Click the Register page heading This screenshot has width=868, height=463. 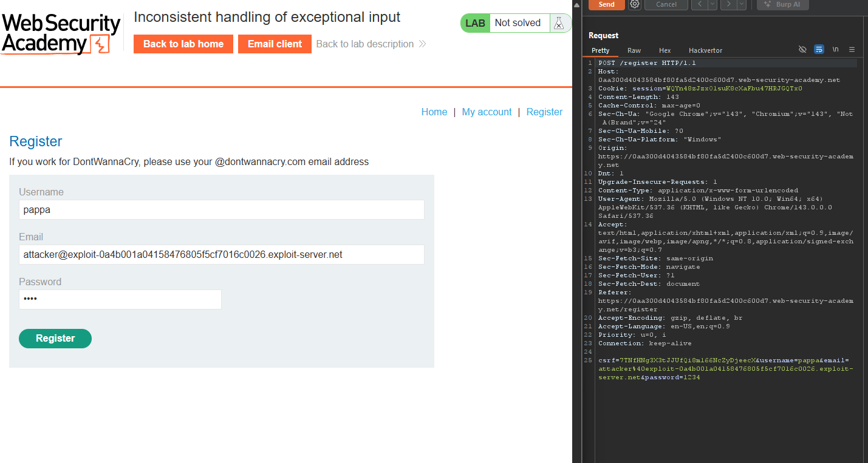[x=36, y=141]
